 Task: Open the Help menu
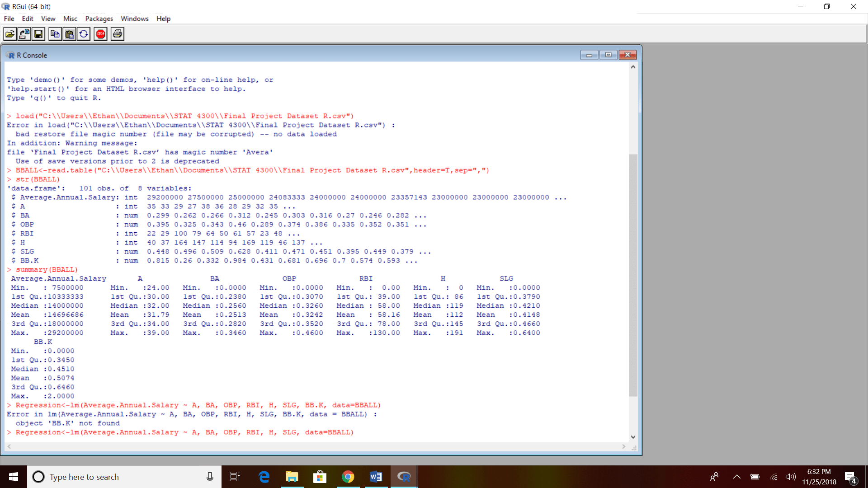click(163, 19)
